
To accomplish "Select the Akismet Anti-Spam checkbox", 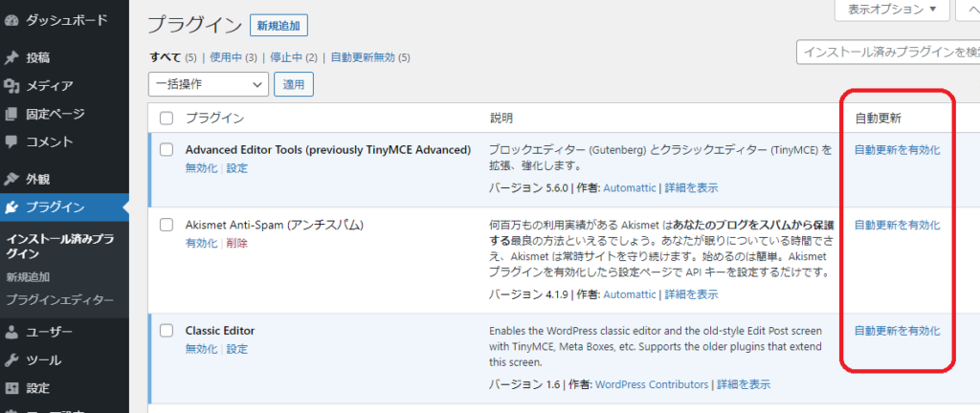I will pyautogui.click(x=167, y=226).
